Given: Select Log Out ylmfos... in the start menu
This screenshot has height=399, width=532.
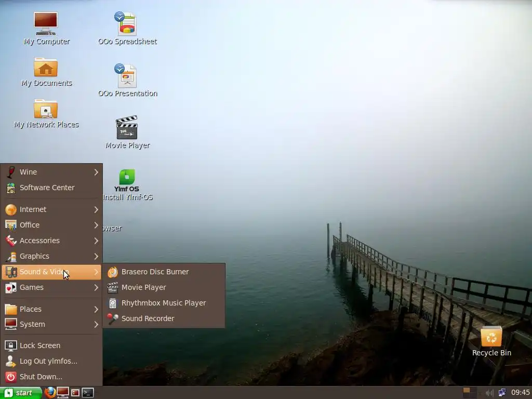Looking at the screenshot, I should (51, 362).
